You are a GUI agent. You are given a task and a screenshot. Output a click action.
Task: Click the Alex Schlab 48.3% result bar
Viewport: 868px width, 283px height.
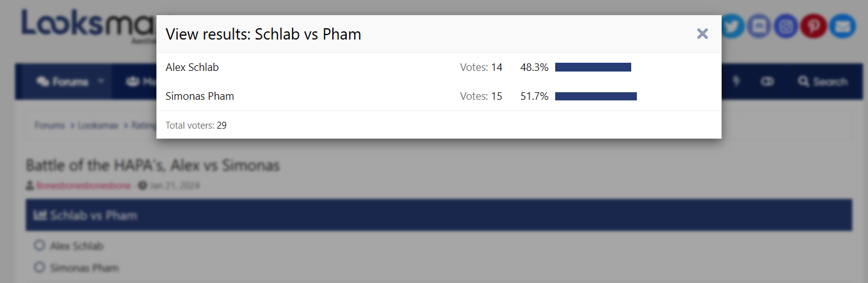[x=593, y=67]
